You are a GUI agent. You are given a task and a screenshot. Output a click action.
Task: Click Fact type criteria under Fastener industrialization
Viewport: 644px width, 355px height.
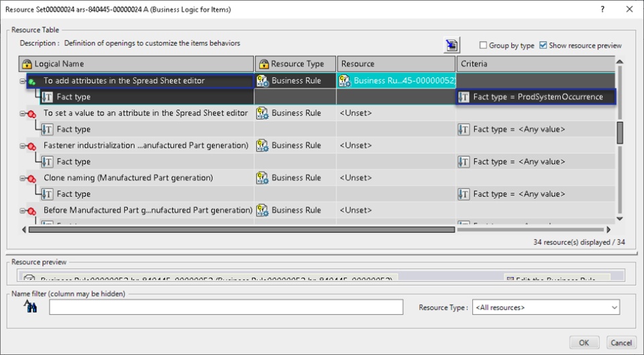(535, 162)
